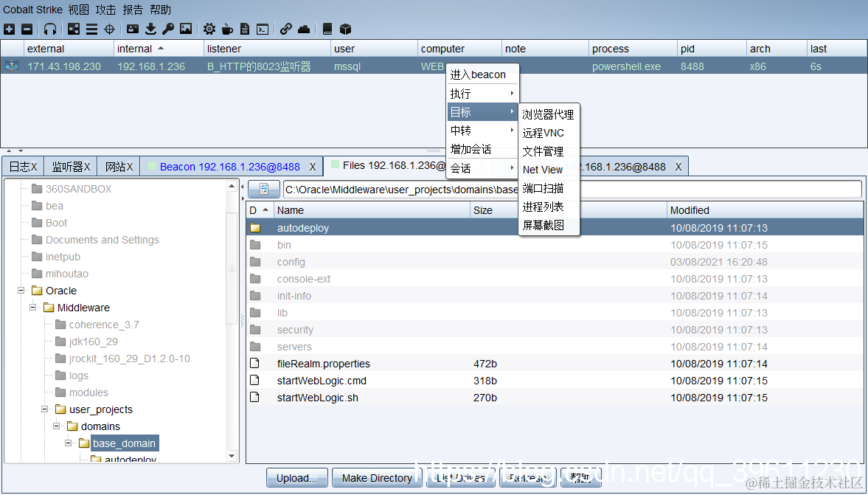The width and height of the screenshot is (868, 495).
Task: Click the beacon session computer icon
Action: (x=11, y=66)
